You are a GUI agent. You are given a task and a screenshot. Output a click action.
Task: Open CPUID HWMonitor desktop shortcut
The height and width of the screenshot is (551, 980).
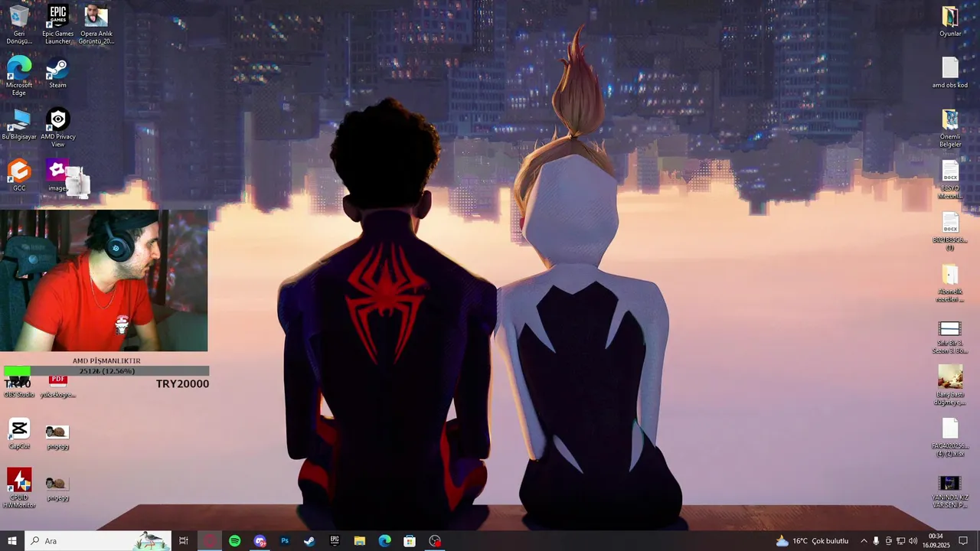tap(19, 488)
